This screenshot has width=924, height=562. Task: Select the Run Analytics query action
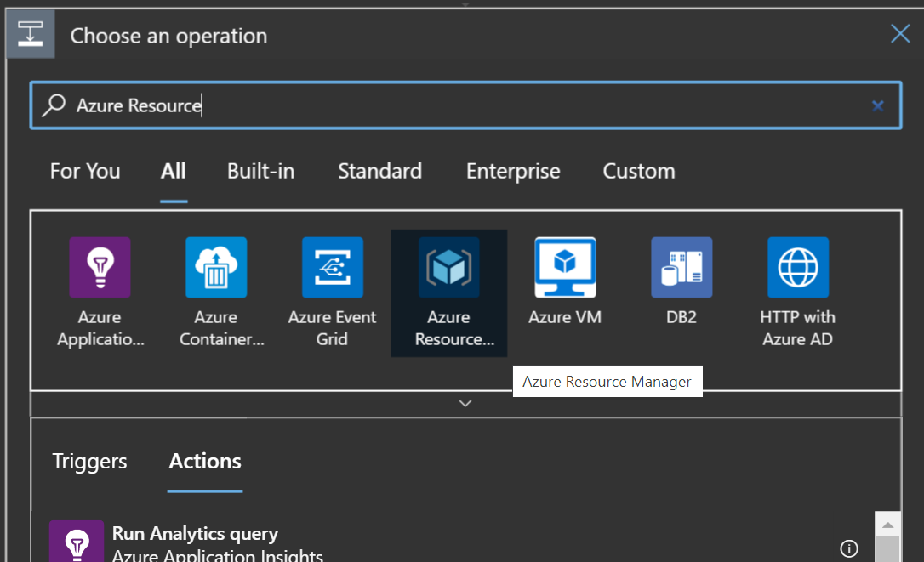pyautogui.click(x=195, y=535)
